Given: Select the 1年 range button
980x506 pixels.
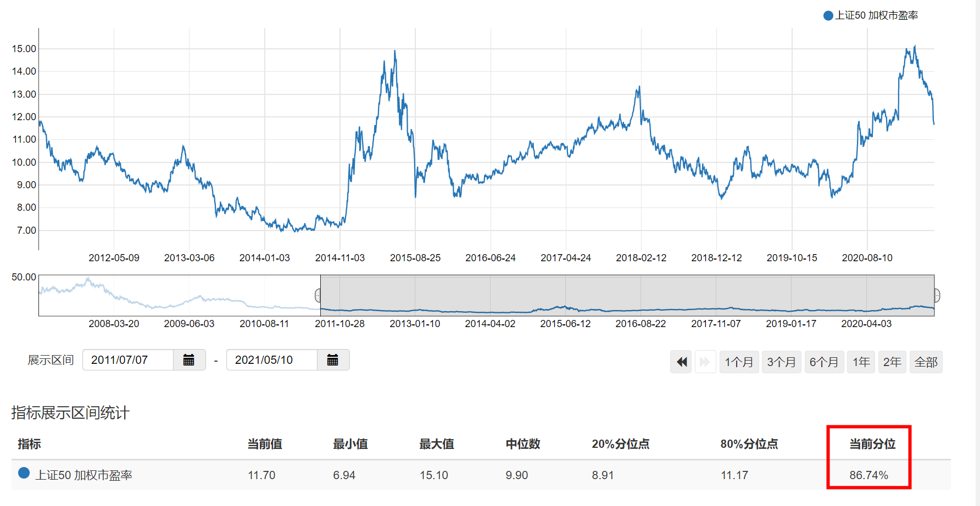Looking at the screenshot, I should pyautogui.click(x=861, y=362).
